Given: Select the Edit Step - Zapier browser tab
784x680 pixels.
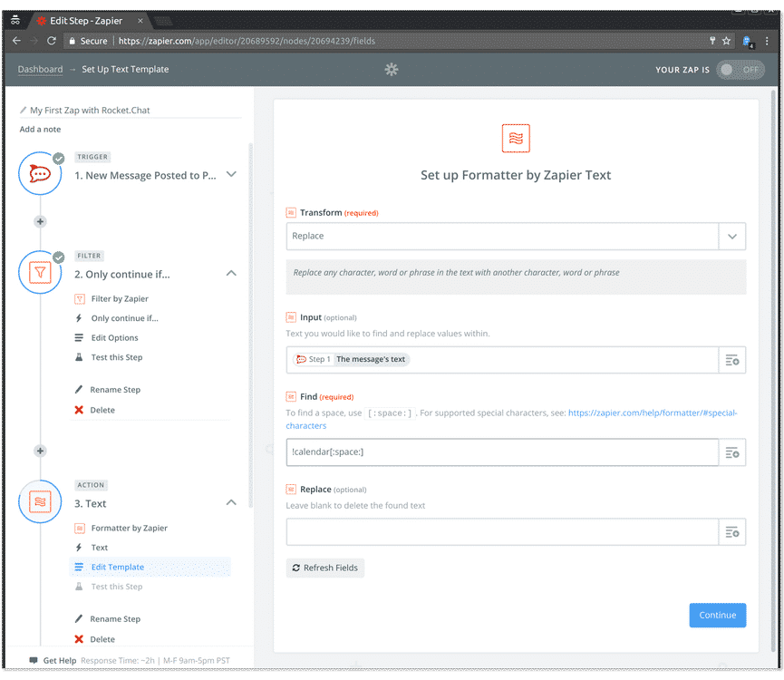Looking at the screenshot, I should (86, 21).
